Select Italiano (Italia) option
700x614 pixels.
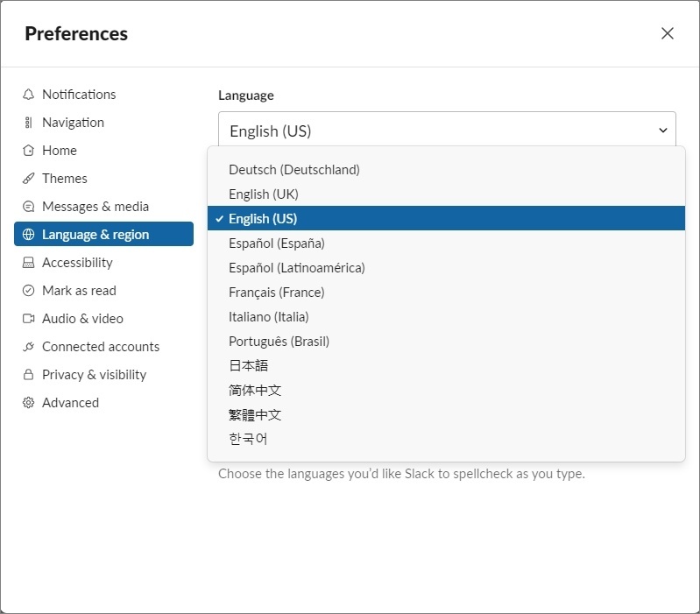click(446, 317)
